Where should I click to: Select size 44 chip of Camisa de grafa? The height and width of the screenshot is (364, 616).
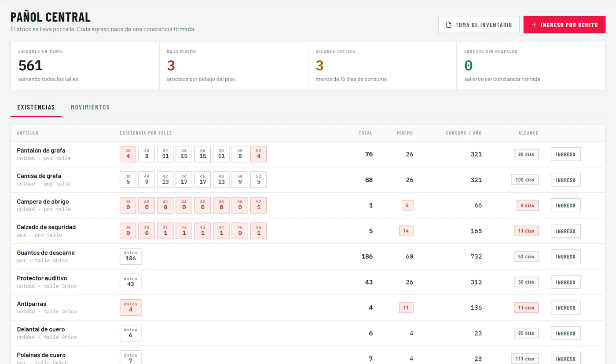click(184, 179)
